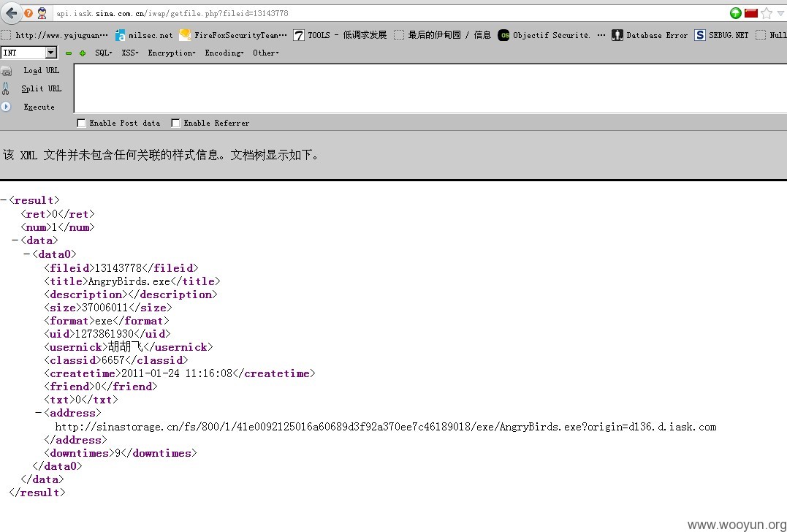Click the classid value 6657
Screen dimensions: 787x532
[113, 360]
